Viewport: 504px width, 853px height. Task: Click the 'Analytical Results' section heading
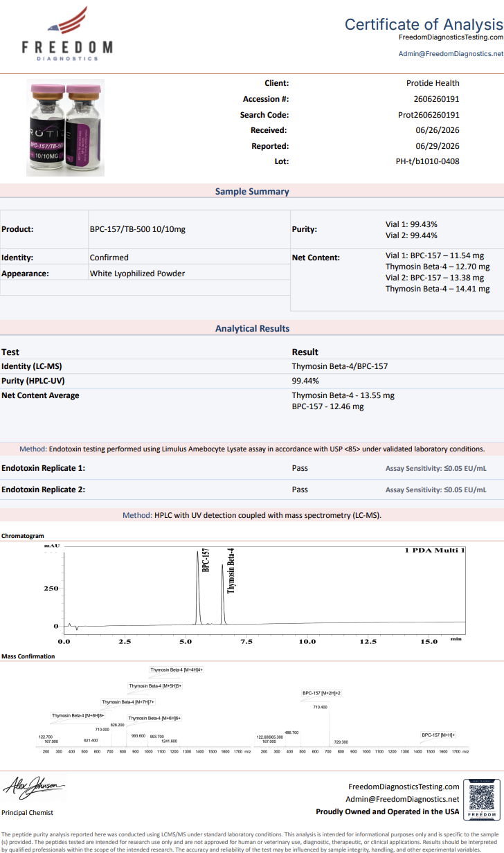point(252,329)
